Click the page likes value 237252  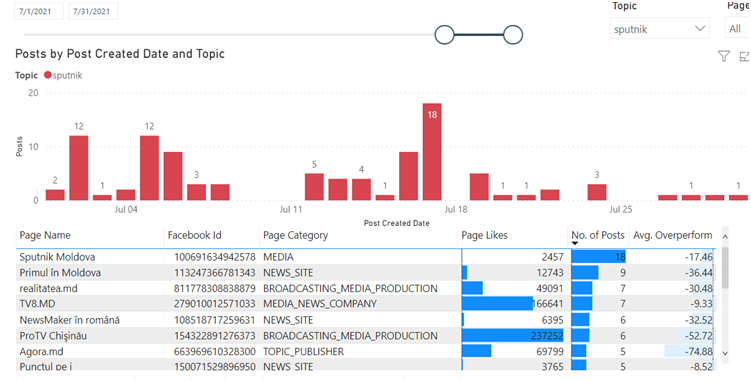pyautogui.click(x=547, y=336)
